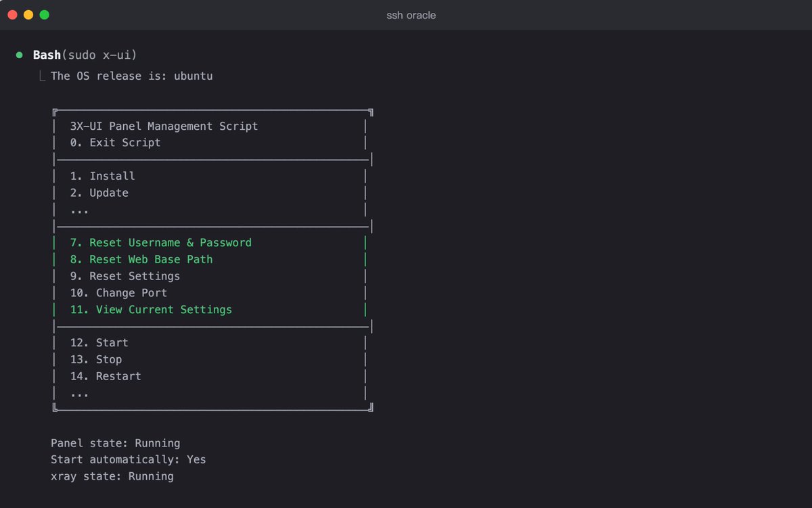
Task: Select the "0. Exit Script" line
Action: [x=115, y=143]
